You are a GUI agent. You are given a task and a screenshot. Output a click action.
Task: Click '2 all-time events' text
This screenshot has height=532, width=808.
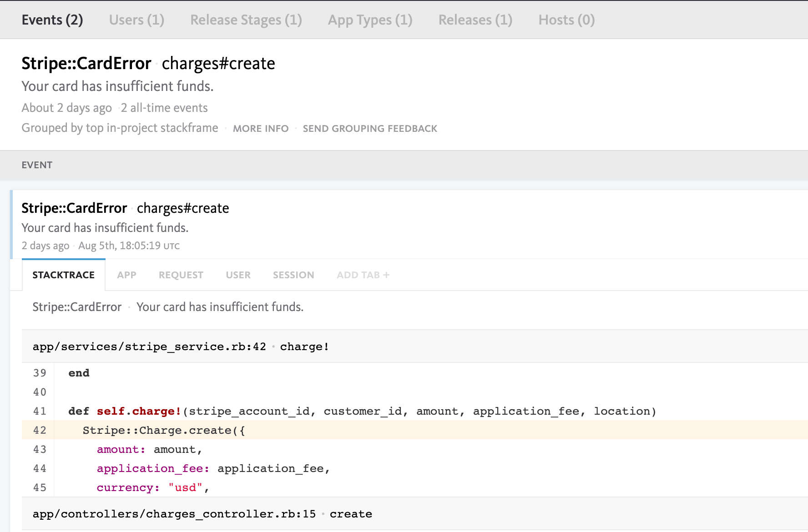[x=164, y=108]
